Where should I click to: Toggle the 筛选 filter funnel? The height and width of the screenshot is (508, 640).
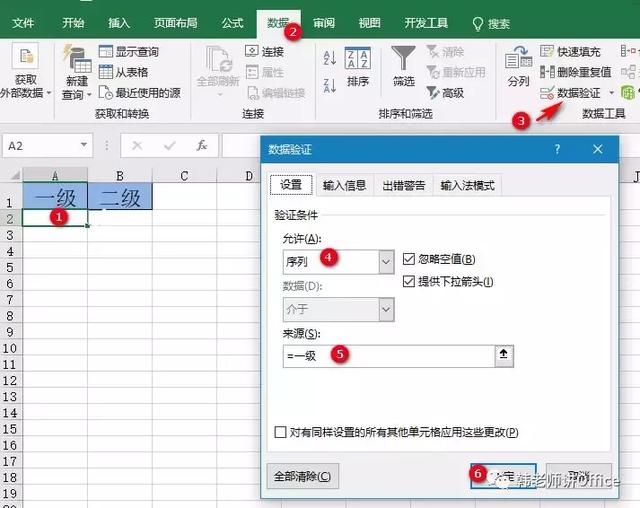point(403,58)
